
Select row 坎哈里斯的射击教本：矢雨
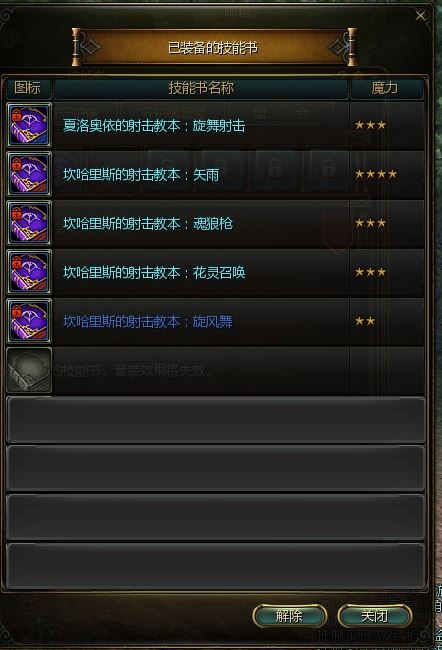click(216, 174)
